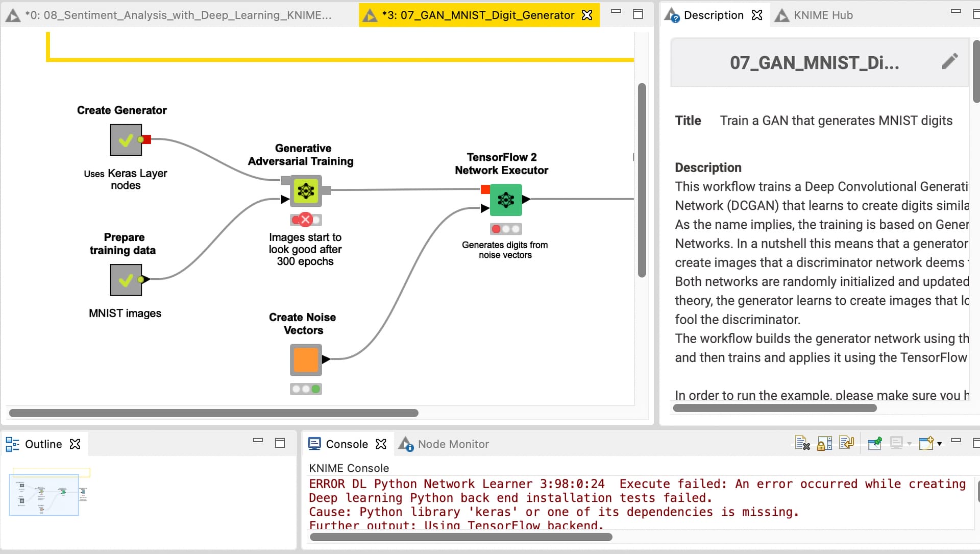This screenshot has width=980, height=554.
Task: Toggle console scroll lock
Action: tap(824, 443)
